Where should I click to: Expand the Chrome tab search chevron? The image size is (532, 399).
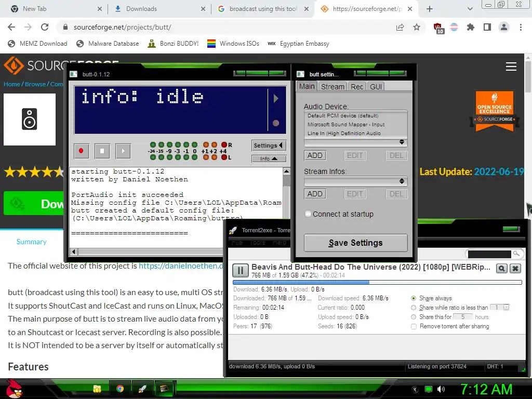click(470, 9)
